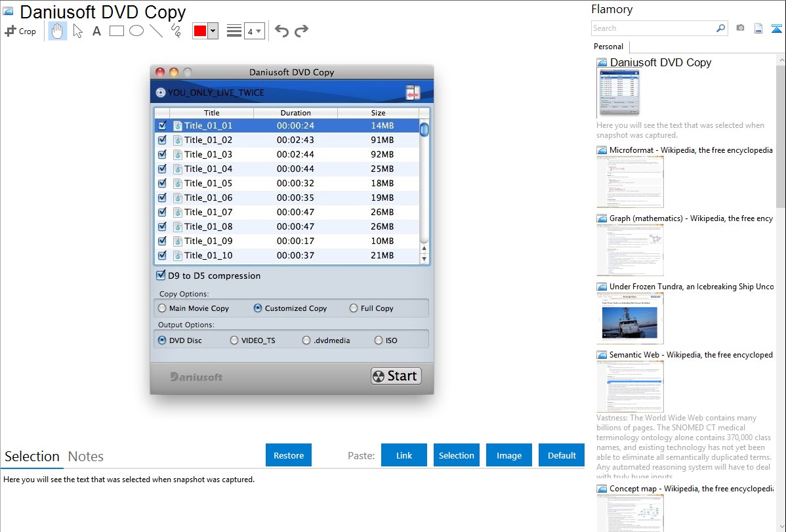Click the Concept map snapshot title
This screenshot has width=786, height=532.
691,488
